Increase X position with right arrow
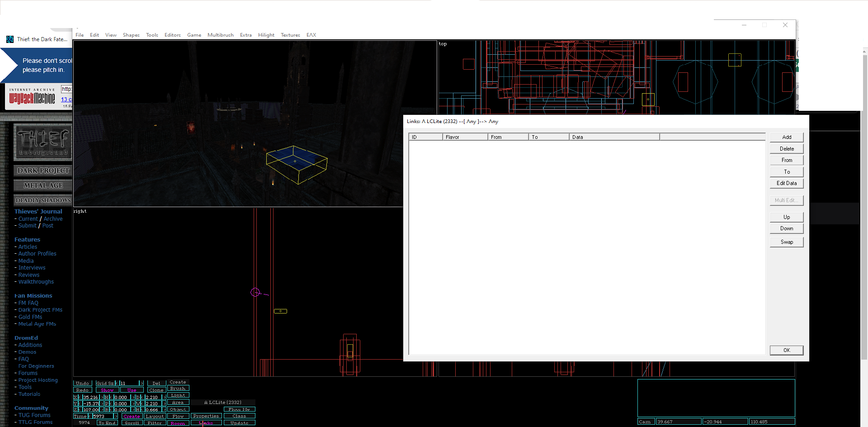868x427 pixels. click(x=102, y=397)
